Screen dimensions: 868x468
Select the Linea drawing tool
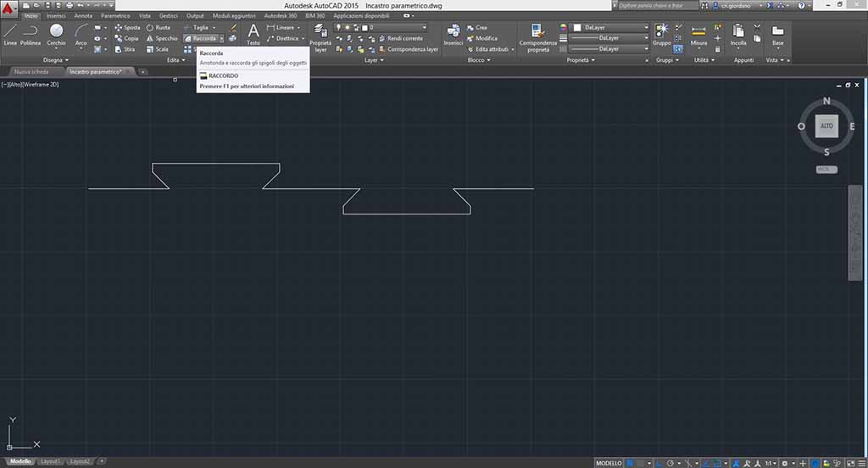click(x=10, y=35)
